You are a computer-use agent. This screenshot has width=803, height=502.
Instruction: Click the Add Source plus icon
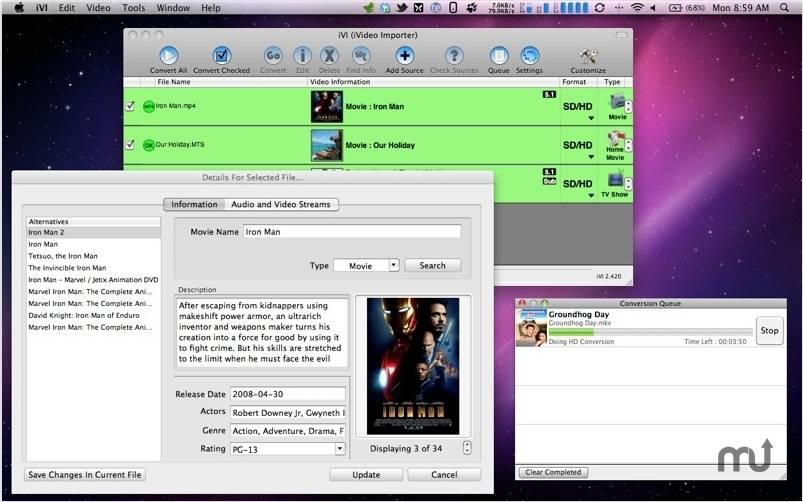click(404, 56)
